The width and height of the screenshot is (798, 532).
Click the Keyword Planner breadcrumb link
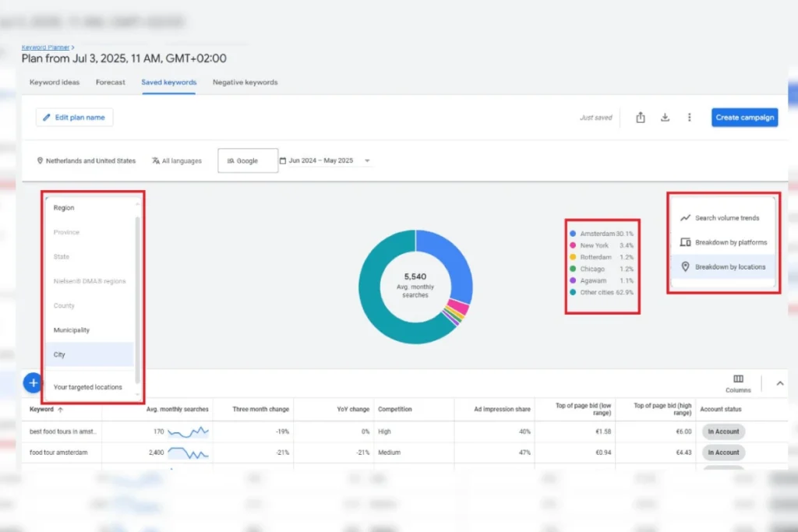[47, 48]
